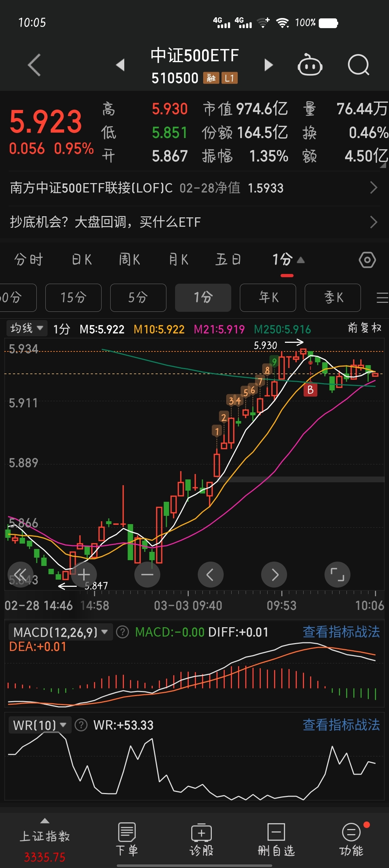
Task: Open 抄底机会 ETF article row
Action: pos(194,222)
